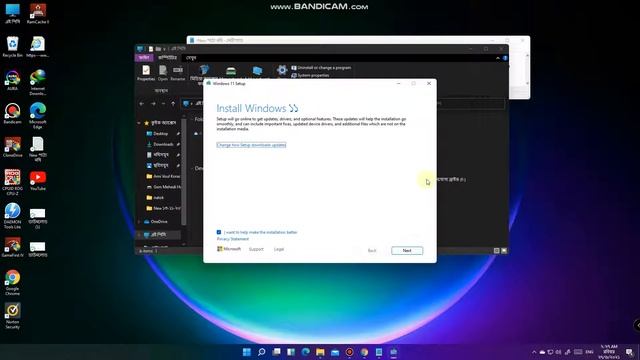Click the Rename ribbon icon in File Explorer
The height and width of the screenshot is (360, 640).
click(178, 73)
